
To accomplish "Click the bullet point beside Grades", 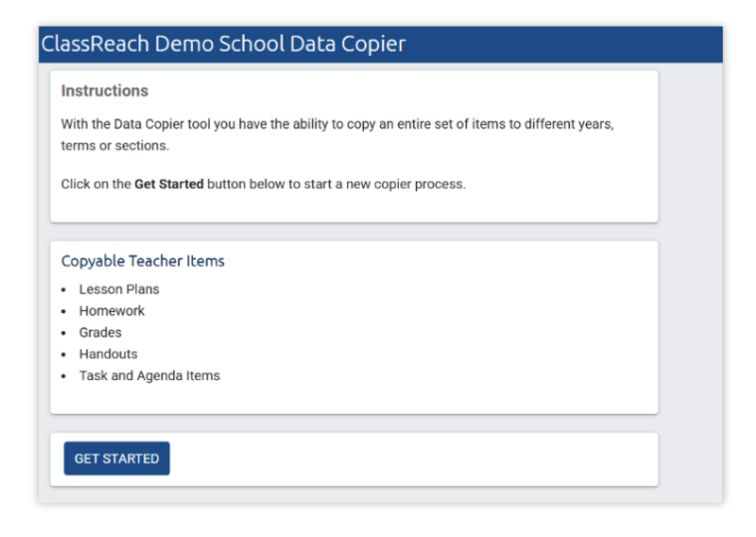I will (x=64, y=333).
